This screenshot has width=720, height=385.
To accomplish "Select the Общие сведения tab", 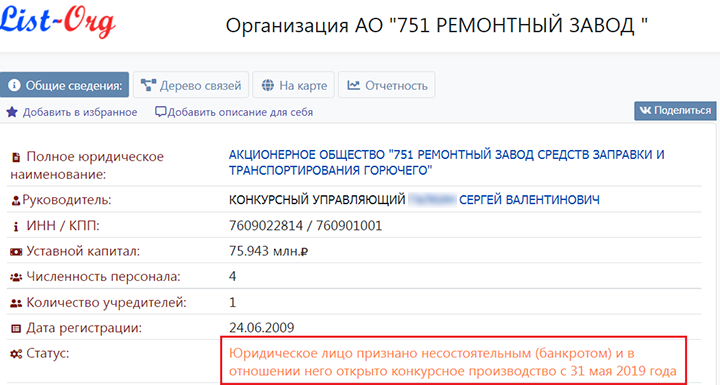I will 64,85.
